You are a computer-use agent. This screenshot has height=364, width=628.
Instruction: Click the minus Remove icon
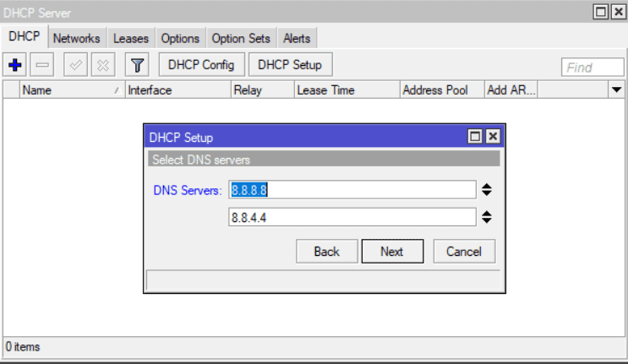click(x=43, y=64)
